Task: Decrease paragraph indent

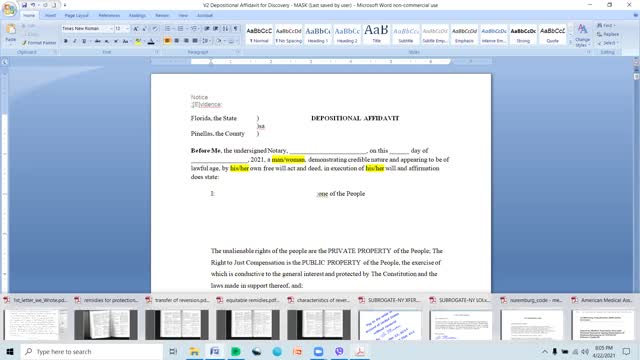Action: pyautogui.click(x=207, y=29)
